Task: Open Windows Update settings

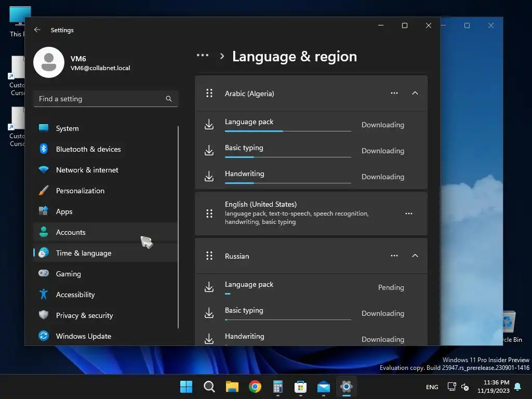Action: [x=105, y=336]
